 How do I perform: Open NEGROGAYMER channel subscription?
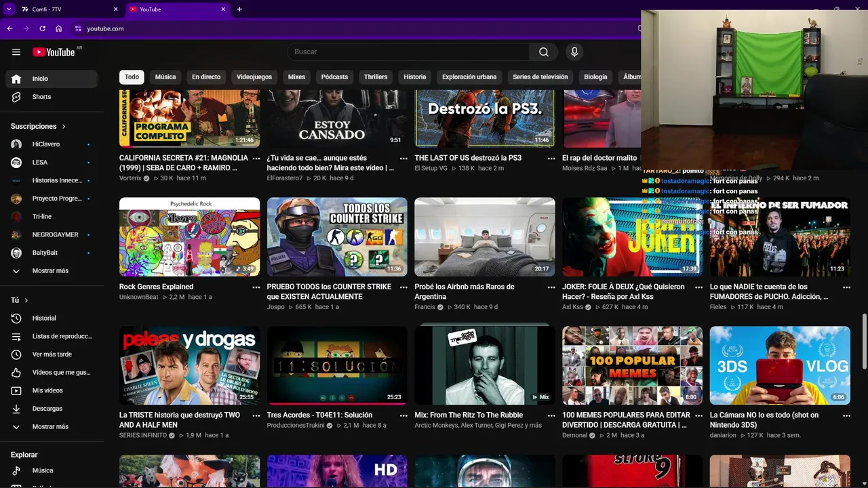point(52,235)
